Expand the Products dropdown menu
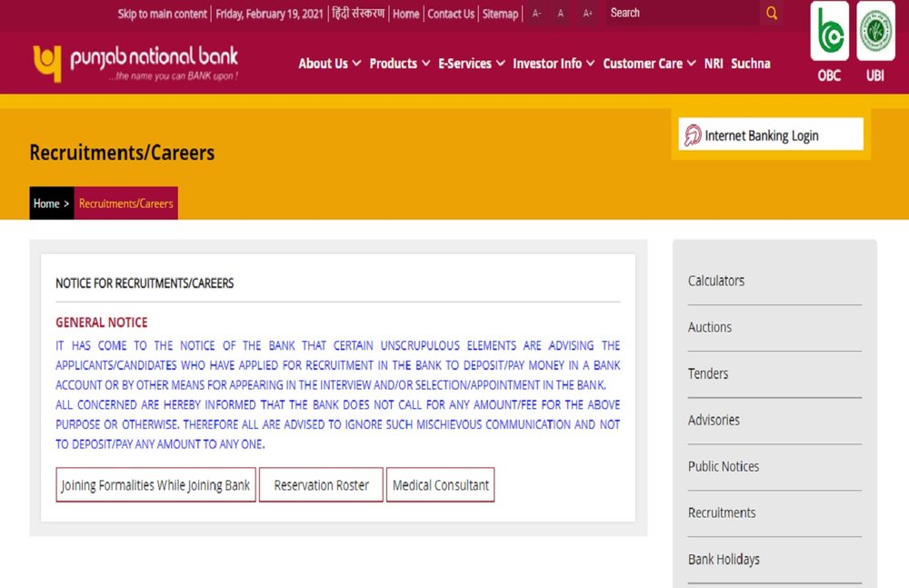 point(400,64)
